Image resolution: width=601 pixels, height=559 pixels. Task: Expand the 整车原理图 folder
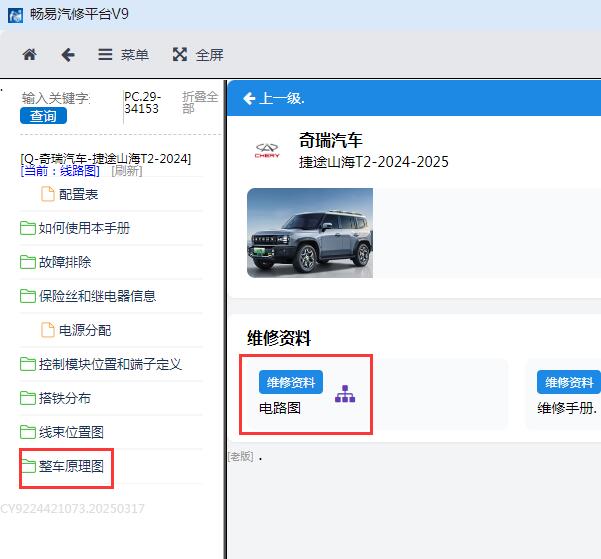(62, 466)
